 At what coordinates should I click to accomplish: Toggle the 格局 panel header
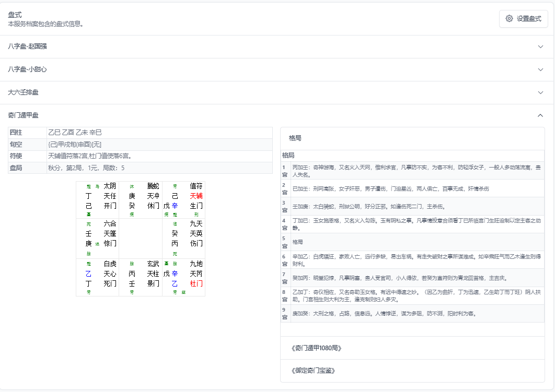pos(412,138)
